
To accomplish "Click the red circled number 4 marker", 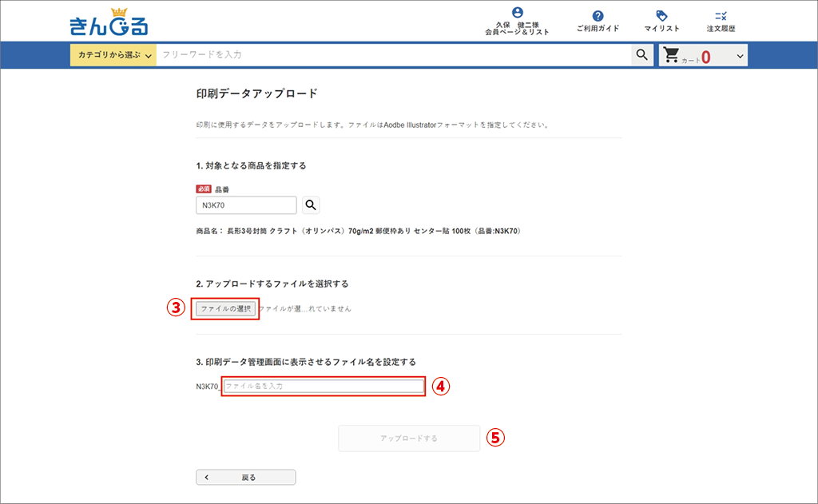I will coord(441,387).
